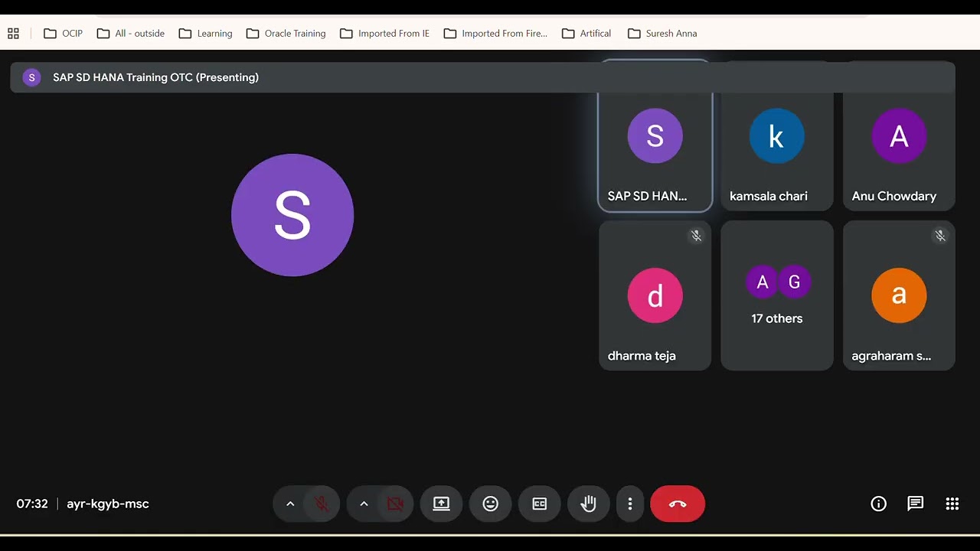Click agraharam's muted microphone icon

pyautogui.click(x=940, y=236)
